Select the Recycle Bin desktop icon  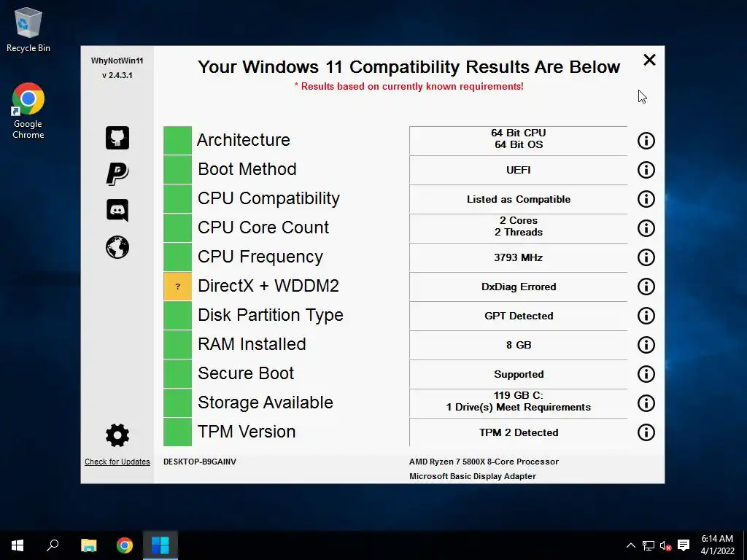tap(28, 29)
